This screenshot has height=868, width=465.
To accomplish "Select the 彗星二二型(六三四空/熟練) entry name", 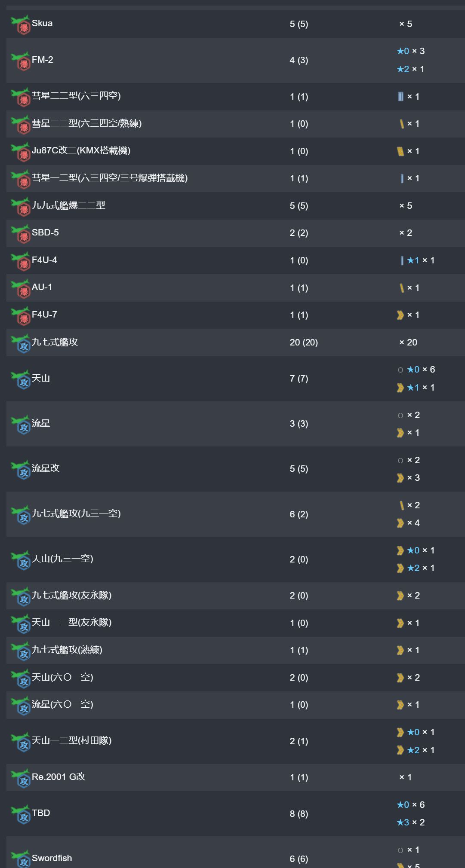I will (86, 123).
